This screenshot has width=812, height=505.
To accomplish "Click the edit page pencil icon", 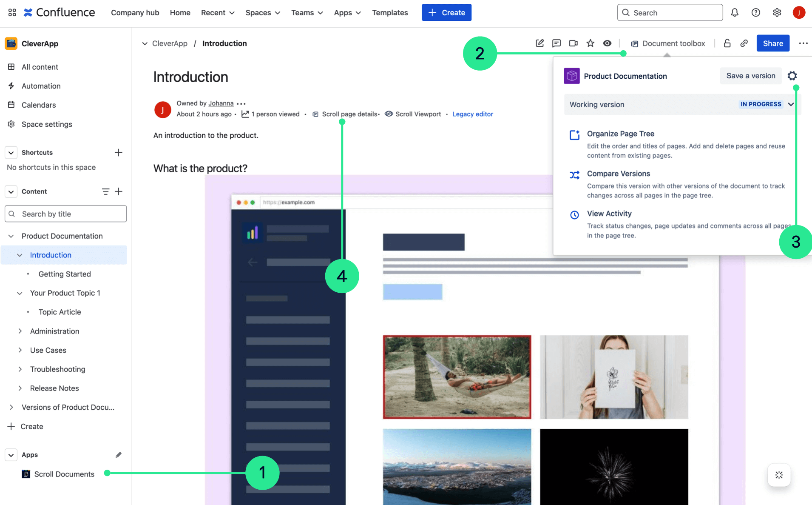I will click(539, 43).
